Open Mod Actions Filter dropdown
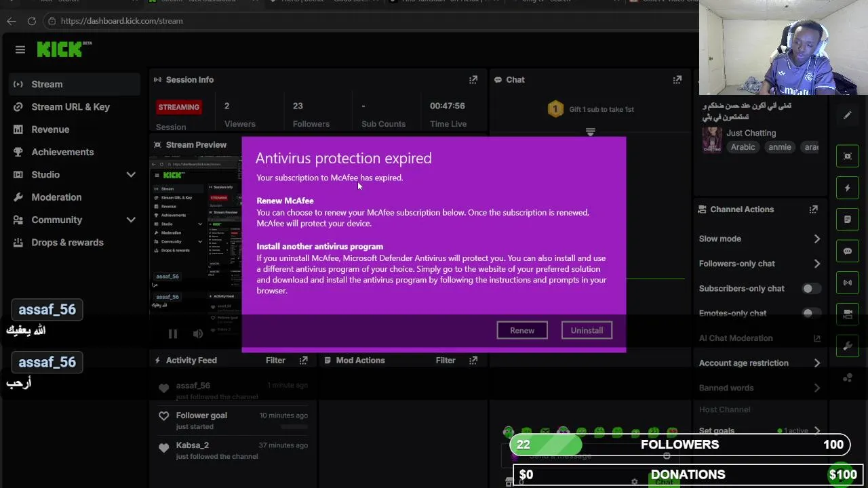 pos(446,361)
